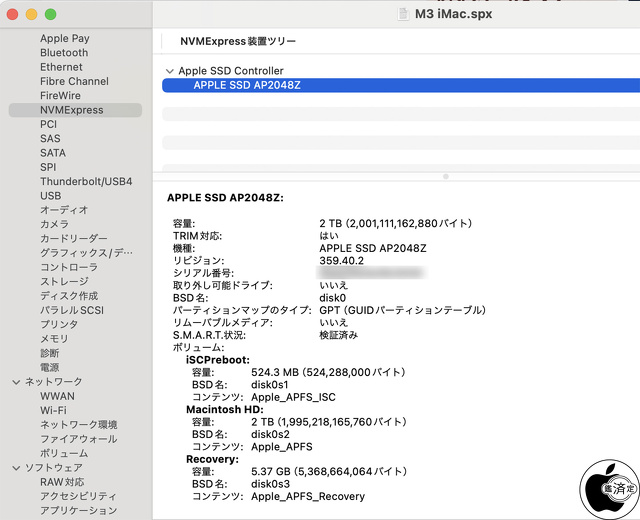The width and height of the screenshot is (640, 520).
Task: Open Apple Pay in the sidebar
Action: click(x=64, y=38)
